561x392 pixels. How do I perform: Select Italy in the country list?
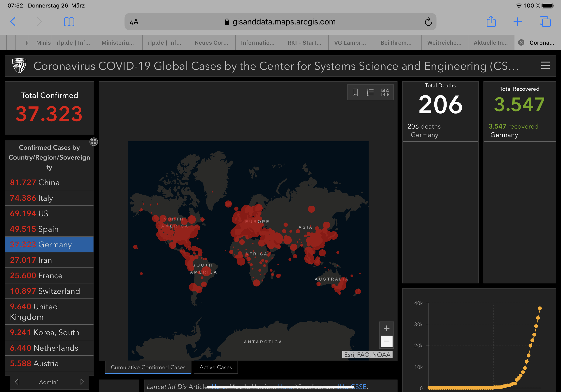49,198
